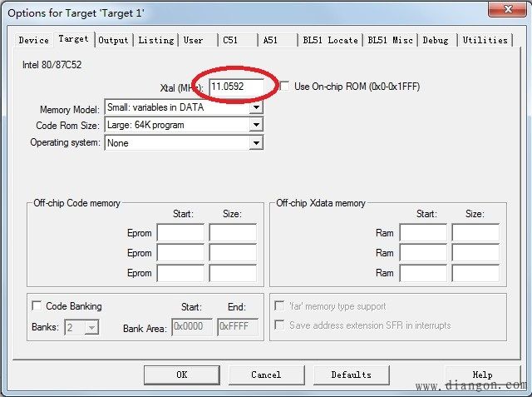Toggle Save address extension SFR checkbox
Screen dimensions: 532x397
[x=279, y=325]
